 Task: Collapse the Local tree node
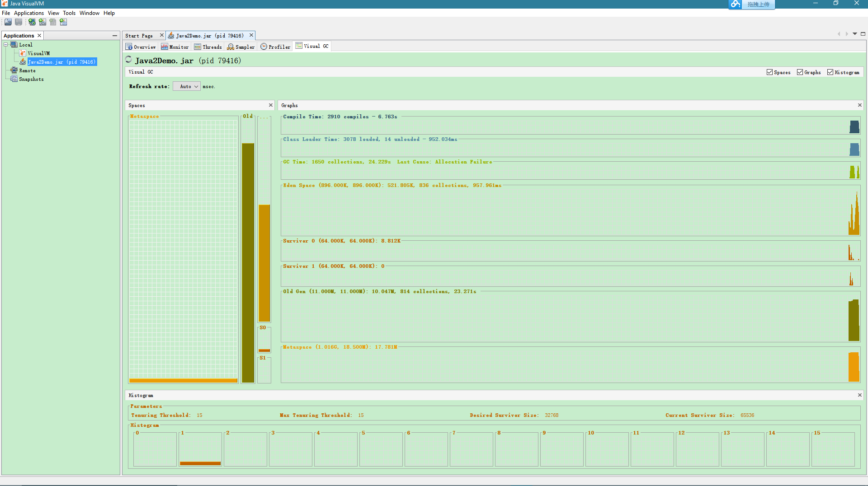6,45
